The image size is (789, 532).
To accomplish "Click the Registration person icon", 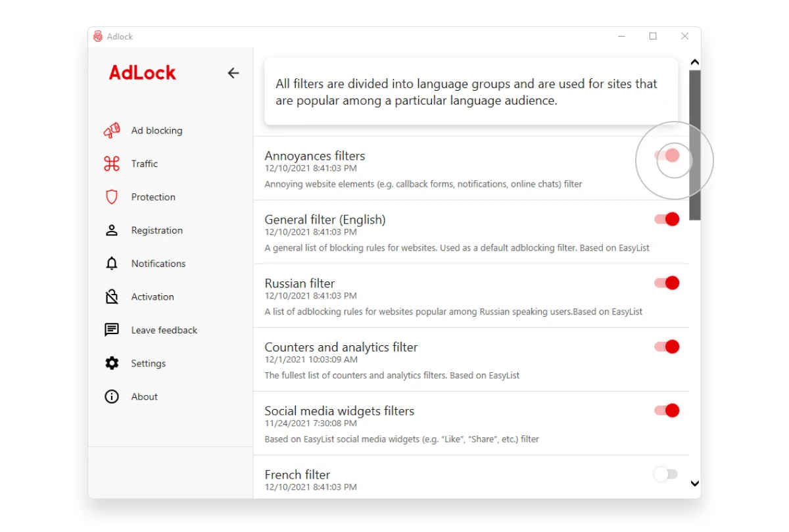I will (x=112, y=230).
